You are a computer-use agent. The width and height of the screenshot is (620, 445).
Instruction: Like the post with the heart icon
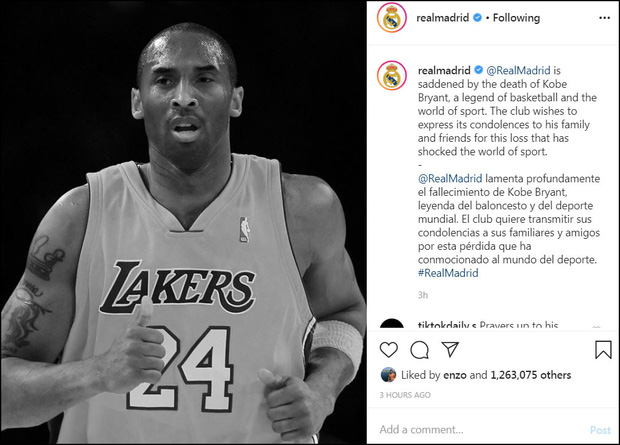click(x=389, y=350)
